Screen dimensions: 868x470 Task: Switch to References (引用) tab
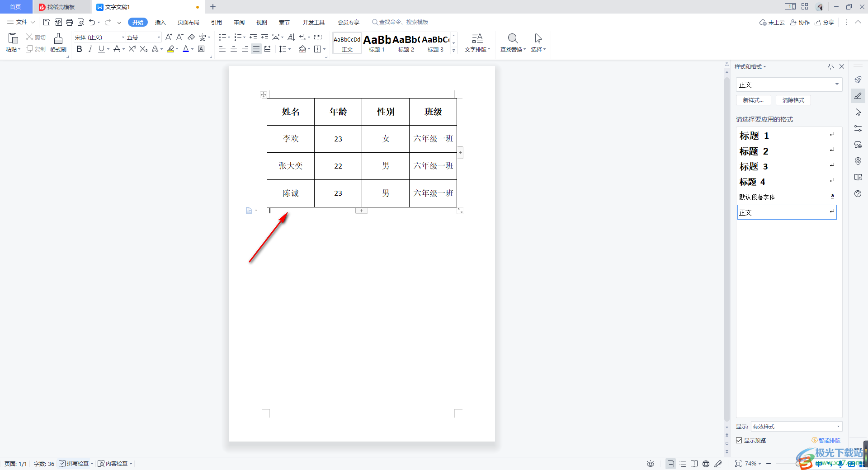pos(217,22)
